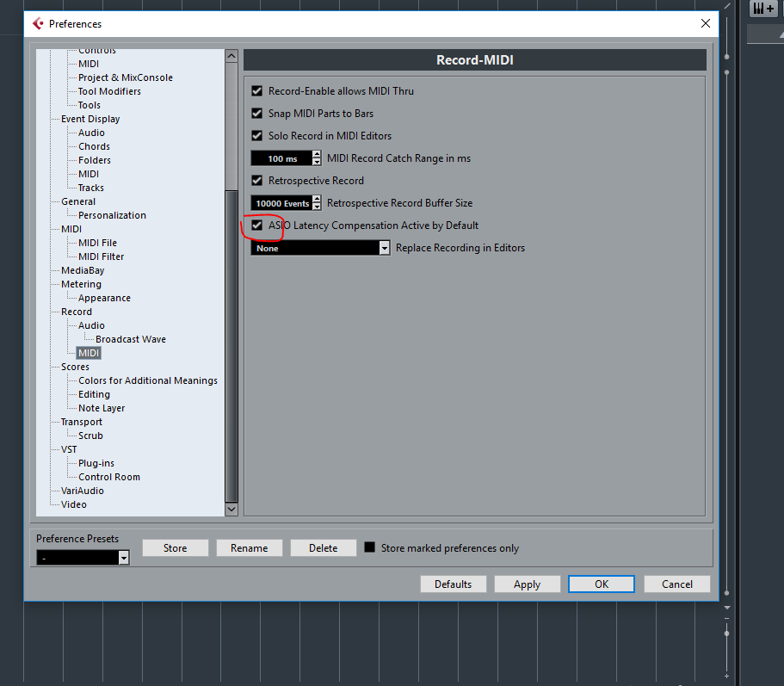Select Chords under Event Display

(94, 146)
